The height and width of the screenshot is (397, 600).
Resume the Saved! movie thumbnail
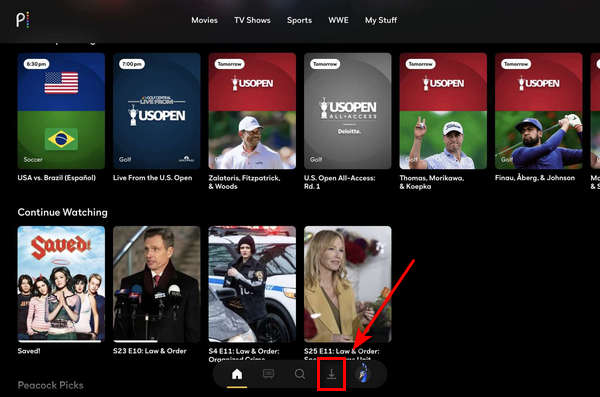pyautogui.click(x=61, y=283)
